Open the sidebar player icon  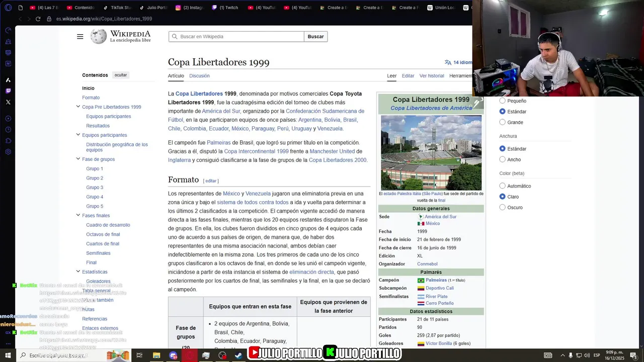click(8, 119)
